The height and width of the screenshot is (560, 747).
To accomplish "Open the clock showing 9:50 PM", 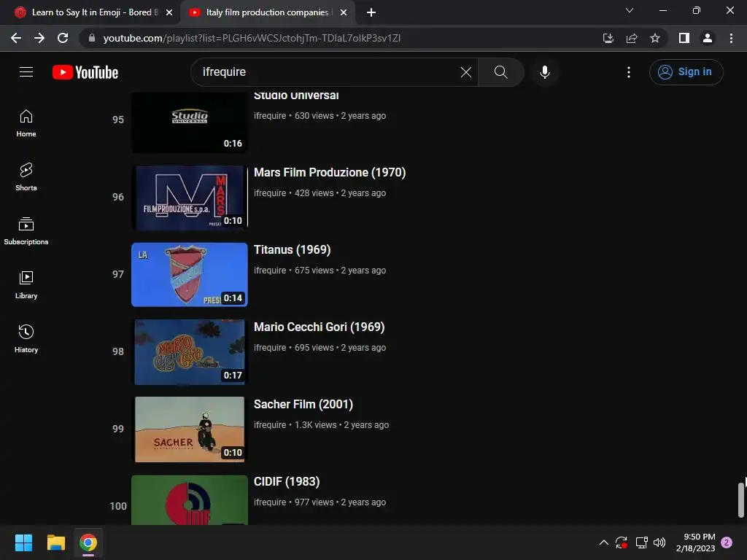I will pyautogui.click(x=695, y=542).
